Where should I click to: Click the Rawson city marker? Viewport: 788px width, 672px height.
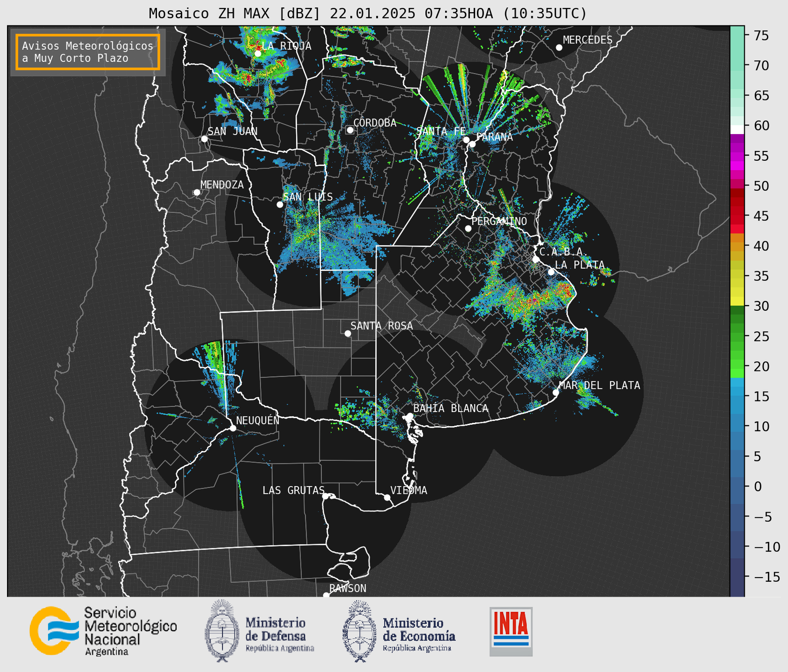(x=326, y=595)
